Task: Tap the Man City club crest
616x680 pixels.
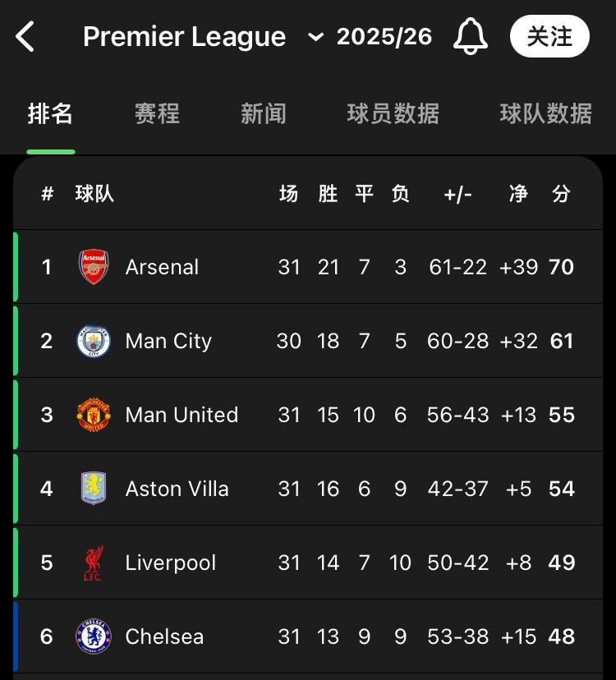Action: click(x=94, y=341)
